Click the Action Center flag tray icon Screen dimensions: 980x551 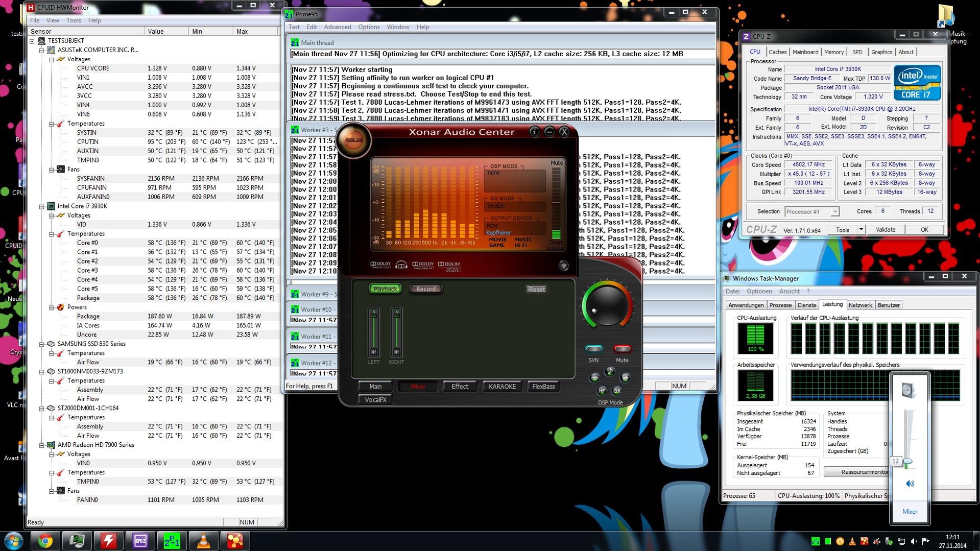926,541
